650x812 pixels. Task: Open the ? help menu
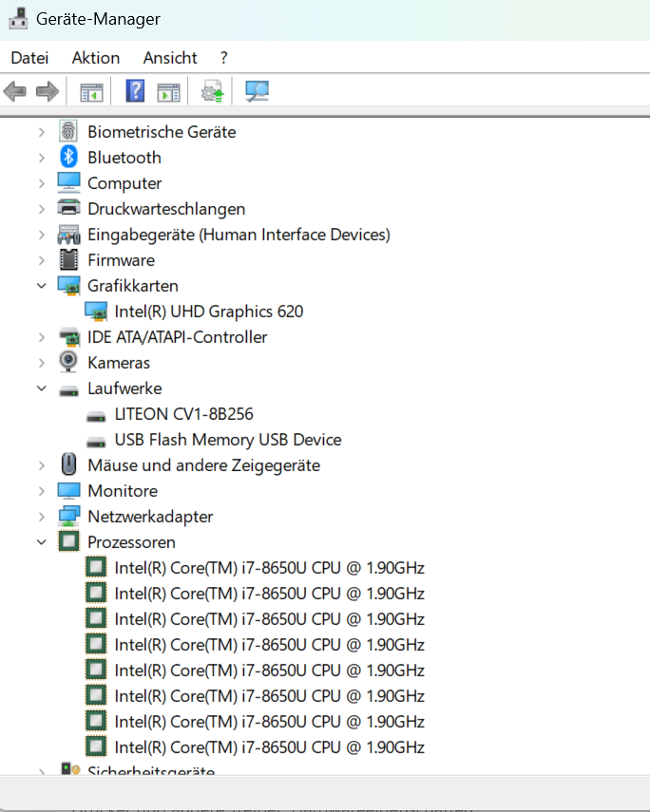pyautogui.click(x=223, y=58)
